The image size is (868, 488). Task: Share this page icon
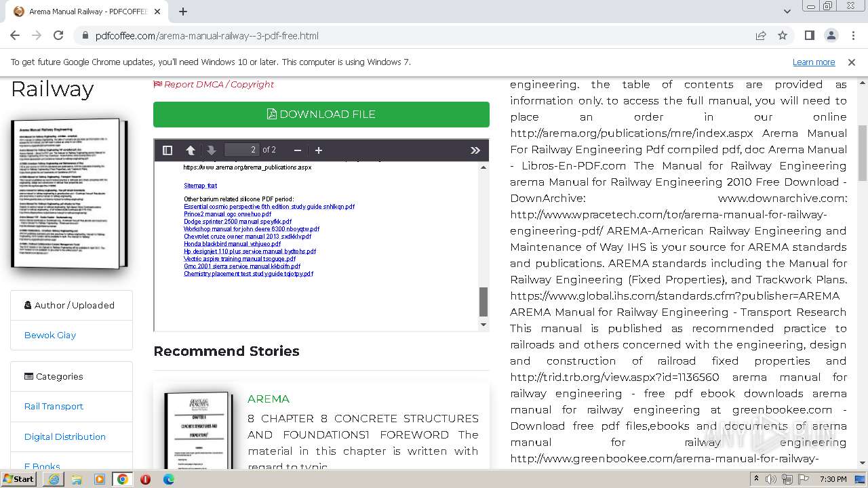(761, 35)
